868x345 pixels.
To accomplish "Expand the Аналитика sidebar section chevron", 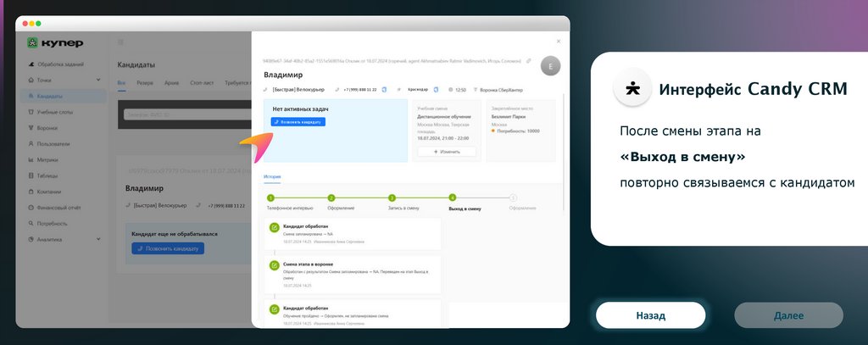I will [98, 239].
